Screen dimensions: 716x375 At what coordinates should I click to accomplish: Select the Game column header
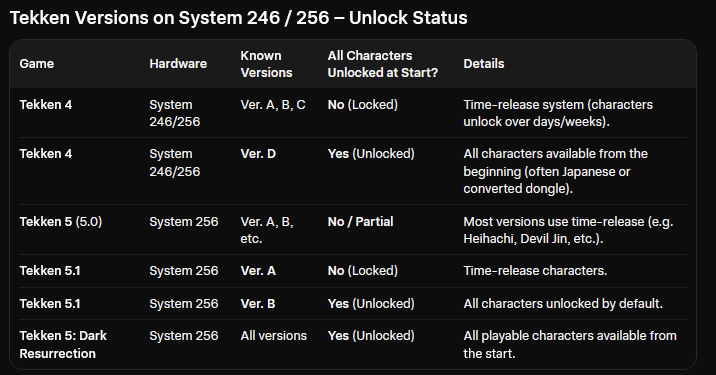[37, 63]
